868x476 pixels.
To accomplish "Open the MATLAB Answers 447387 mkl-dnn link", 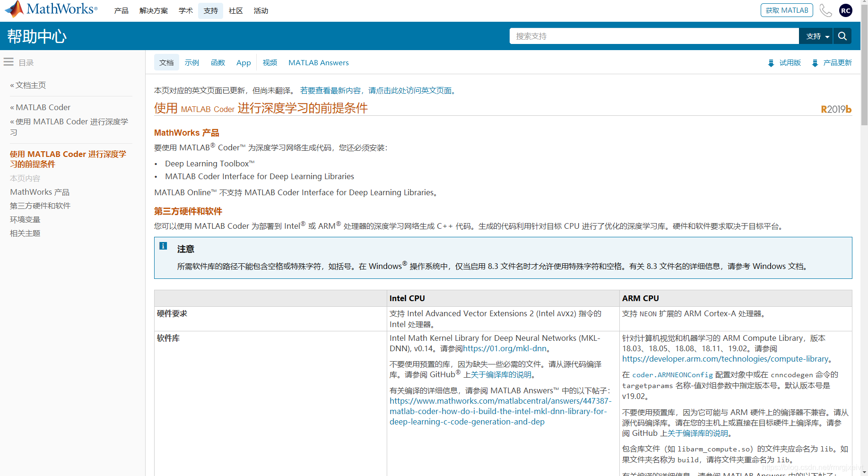I will [501, 411].
